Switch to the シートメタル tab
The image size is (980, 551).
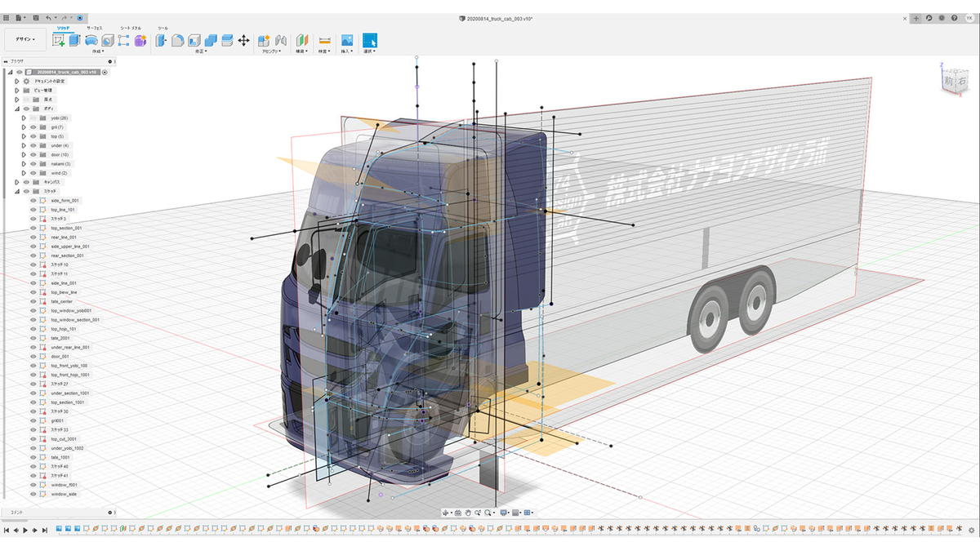[x=131, y=28]
